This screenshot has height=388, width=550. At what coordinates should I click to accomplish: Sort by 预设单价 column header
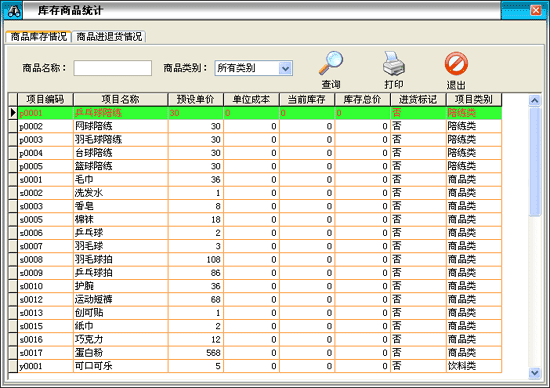click(196, 99)
